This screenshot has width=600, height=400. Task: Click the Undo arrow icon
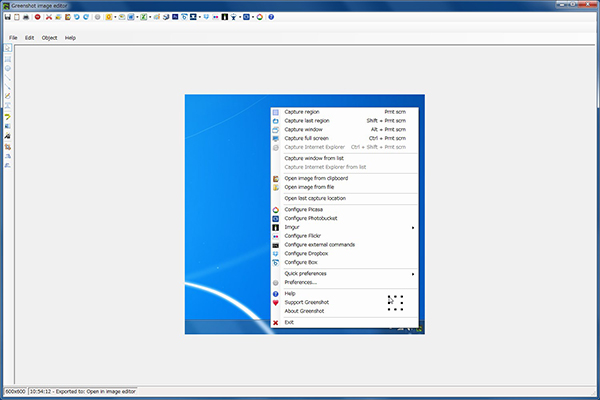tap(77, 17)
